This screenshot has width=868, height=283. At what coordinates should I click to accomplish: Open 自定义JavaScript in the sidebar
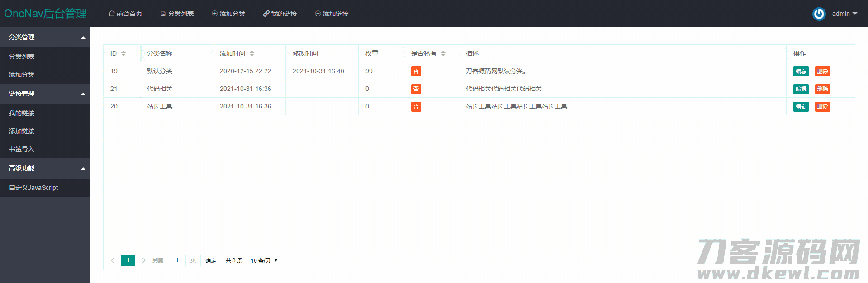[x=33, y=188]
